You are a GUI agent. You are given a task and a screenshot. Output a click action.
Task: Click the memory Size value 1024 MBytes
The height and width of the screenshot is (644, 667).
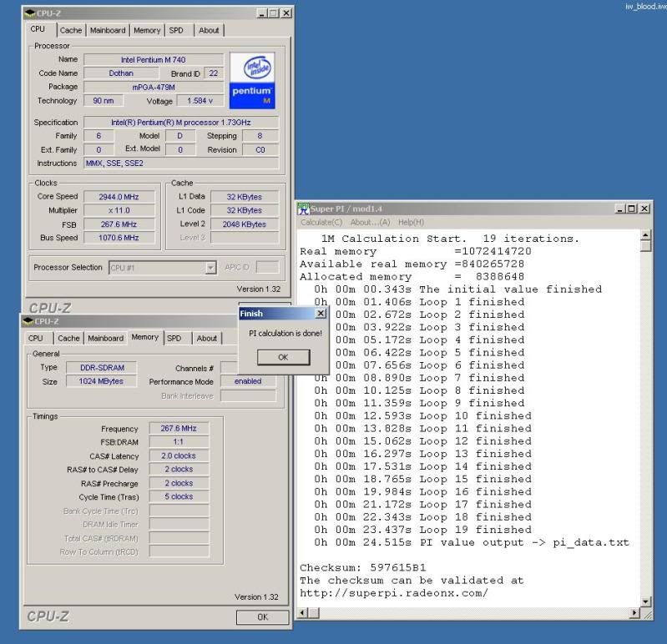point(101,381)
